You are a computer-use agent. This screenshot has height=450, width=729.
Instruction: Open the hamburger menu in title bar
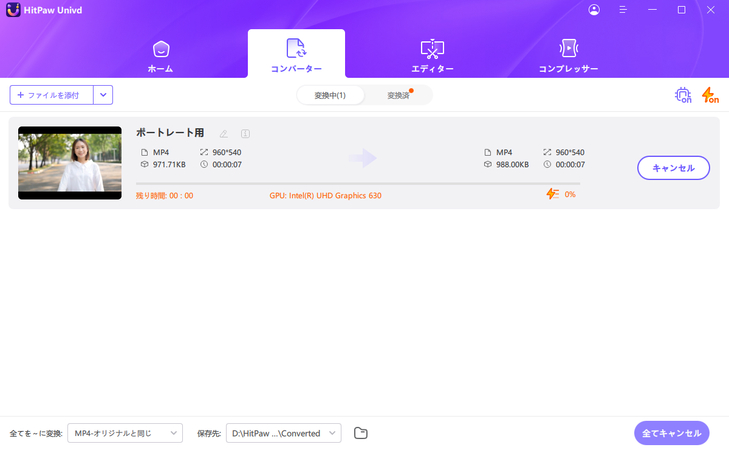[623, 10]
